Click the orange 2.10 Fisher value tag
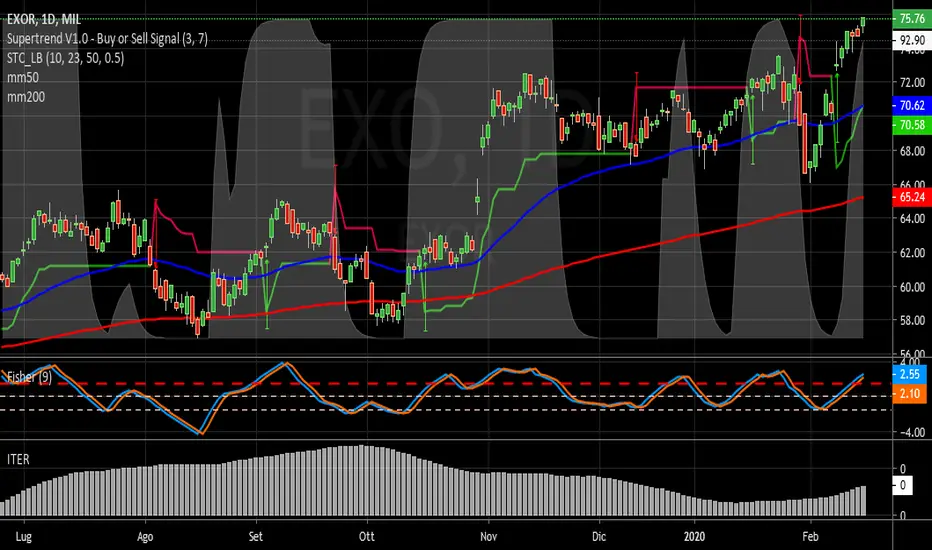This screenshot has height=550, width=932. 909,394
